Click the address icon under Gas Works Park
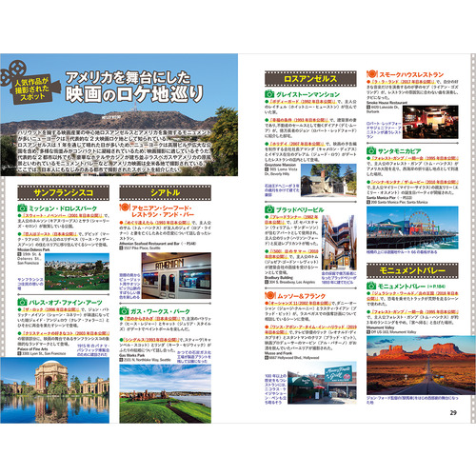 (121, 360)
